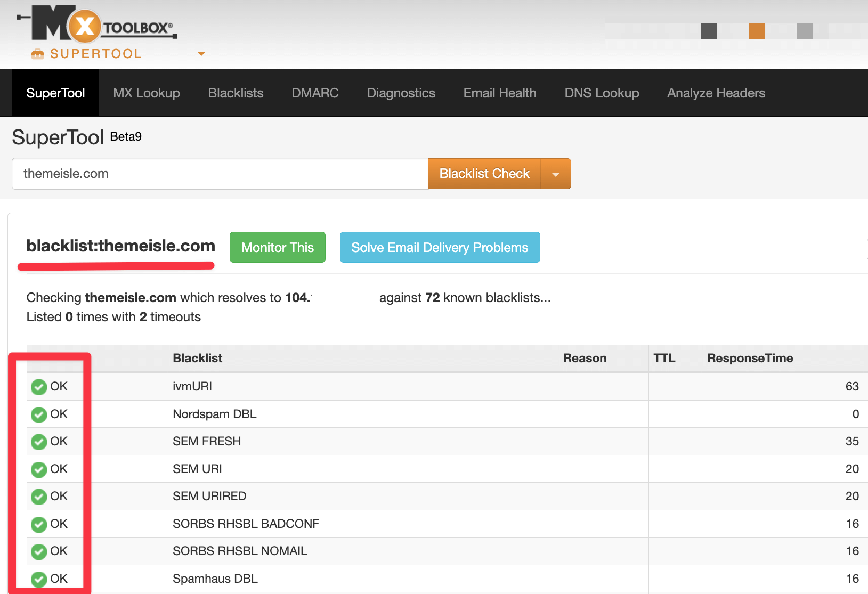Click the green check icon for SEM URIRED
Screen dimensions: 868x594
pyautogui.click(x=39, y=497)
